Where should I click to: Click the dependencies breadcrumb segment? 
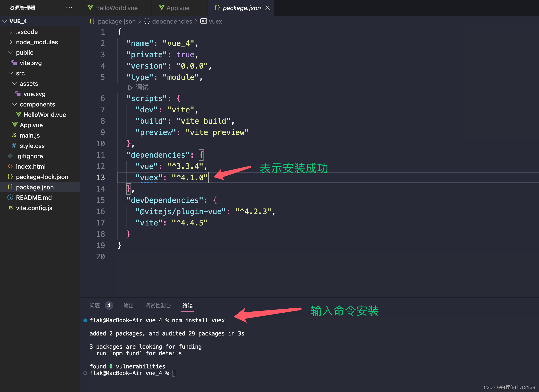coord(172,21)
